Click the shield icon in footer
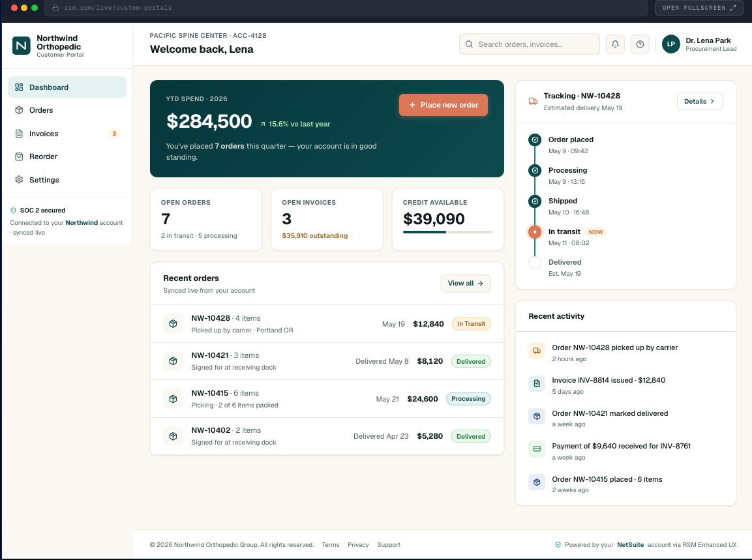Viewport: 752px width, 560px height. point(558,544)
